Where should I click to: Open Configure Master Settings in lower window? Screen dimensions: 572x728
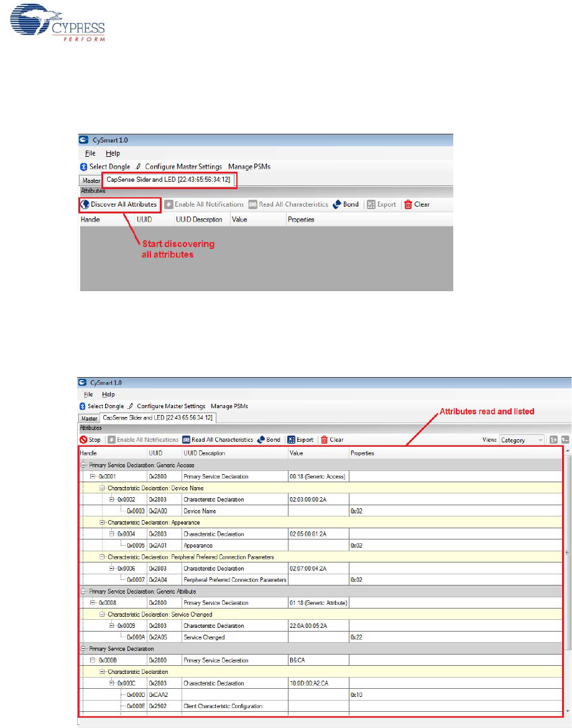[x=167, y=406]
